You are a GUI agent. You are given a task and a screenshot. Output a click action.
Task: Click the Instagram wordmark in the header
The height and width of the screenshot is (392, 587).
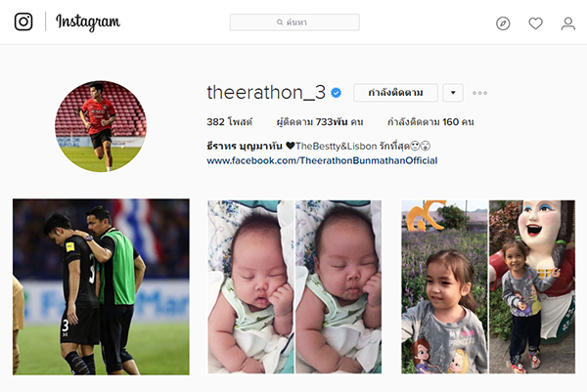coord(88,22)
